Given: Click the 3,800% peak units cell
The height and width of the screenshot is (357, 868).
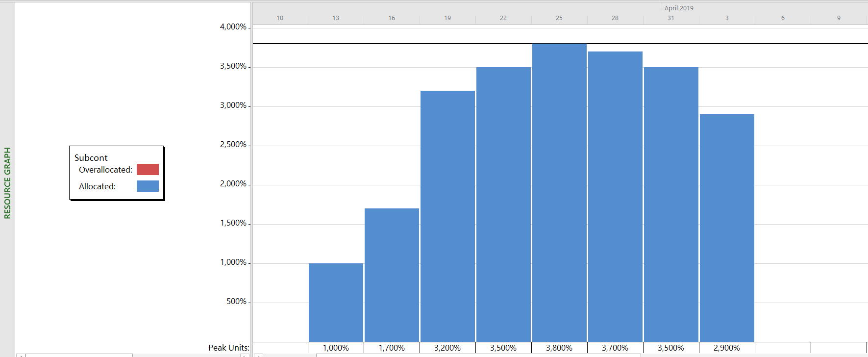Looking at the screenshot, I should (x=559, y=348).
